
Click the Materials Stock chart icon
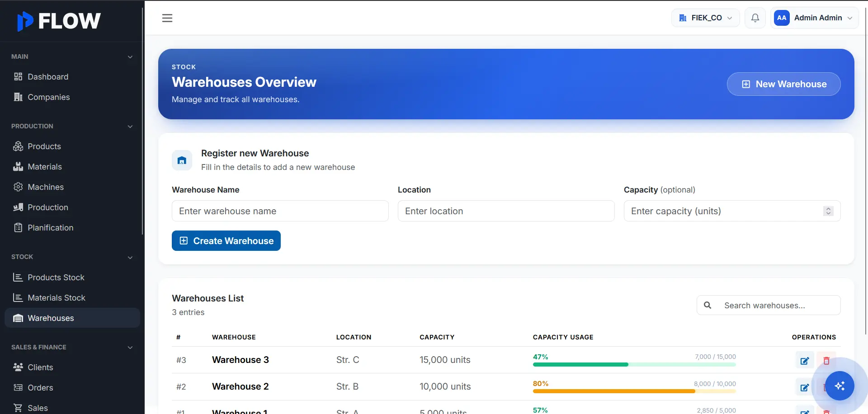tap(18, 298)
